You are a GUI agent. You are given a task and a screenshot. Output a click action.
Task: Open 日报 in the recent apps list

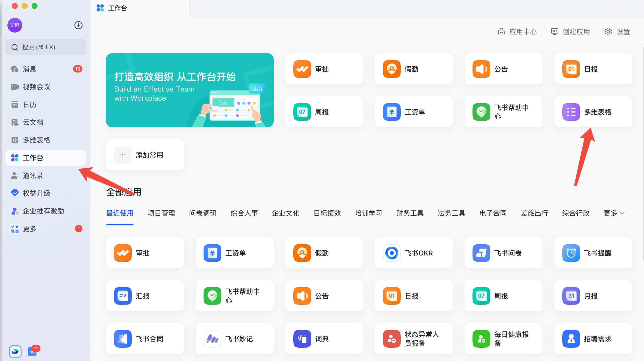(x=414, y=296)
